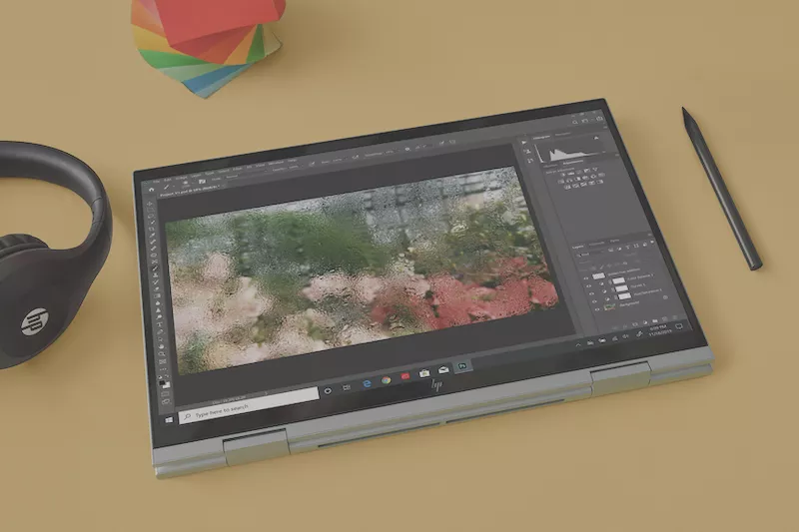The image size is (799, 532).
Task: Click the background color swatch
Action: coord(167,385)
